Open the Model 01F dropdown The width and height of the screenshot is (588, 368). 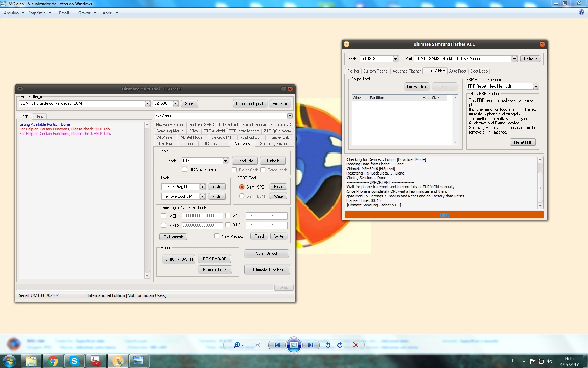[x=225, y=161]
